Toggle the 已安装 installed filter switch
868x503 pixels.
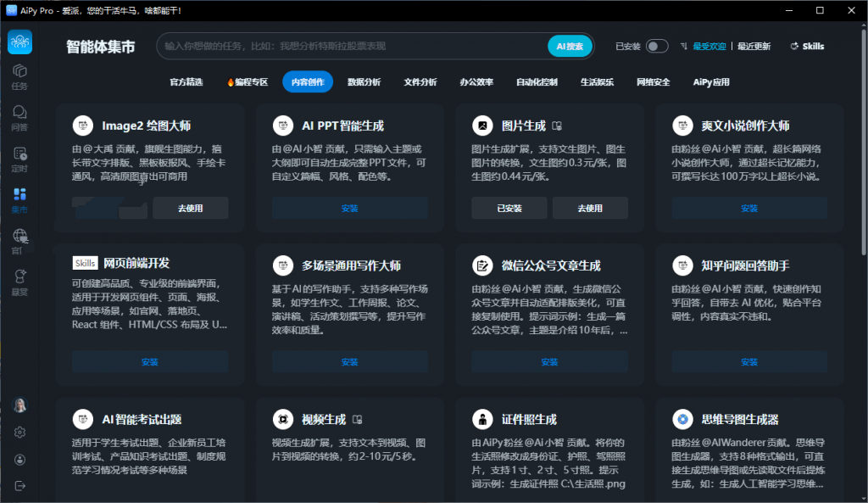657,46
